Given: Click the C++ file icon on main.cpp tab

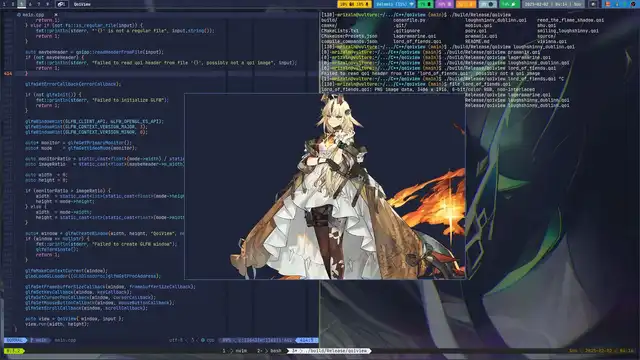Looking at the screenshot, I should point(19,15).
